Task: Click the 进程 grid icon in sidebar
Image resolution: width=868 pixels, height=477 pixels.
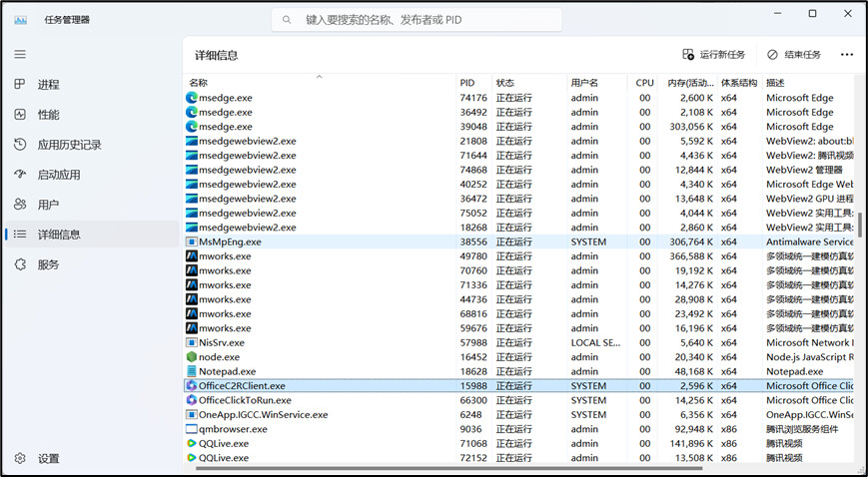Action: 20,84
